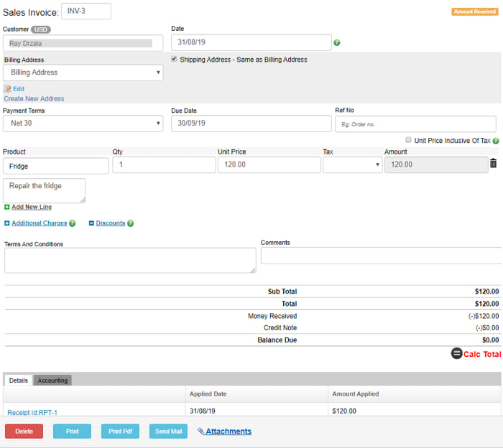The height and width of the screenshot is (448, 503).
Task: Click the USD currency badge
Action: [x=41, y=29]
